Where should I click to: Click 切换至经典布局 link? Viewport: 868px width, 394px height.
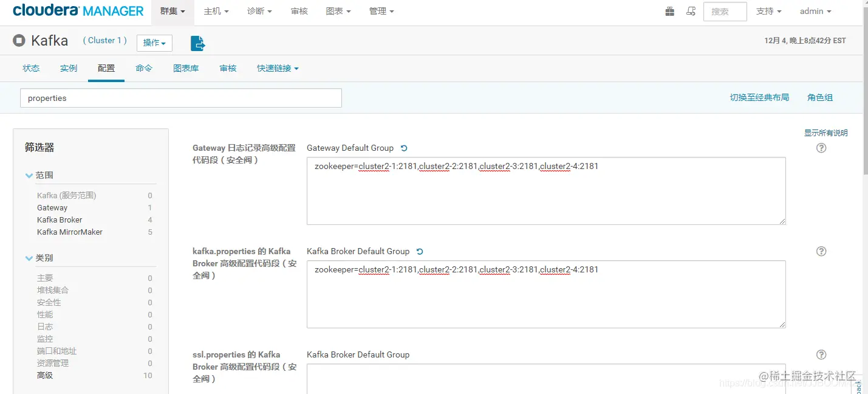759,97
